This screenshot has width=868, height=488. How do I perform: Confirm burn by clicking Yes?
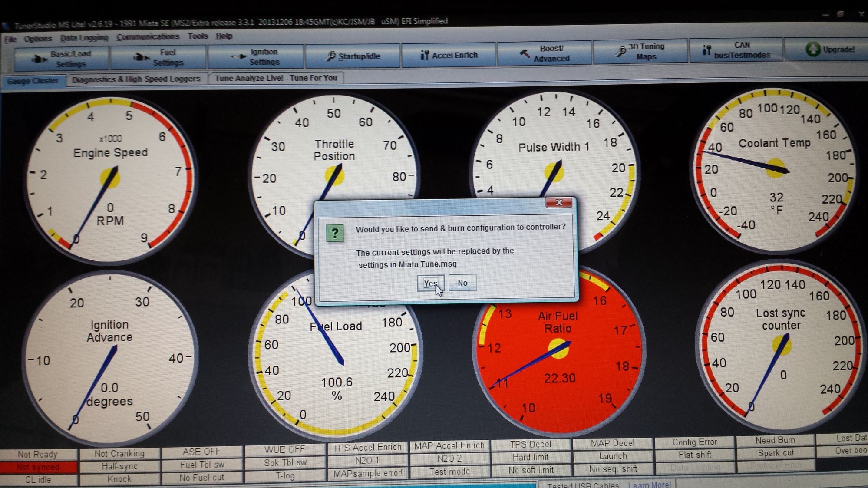[430, 284]
